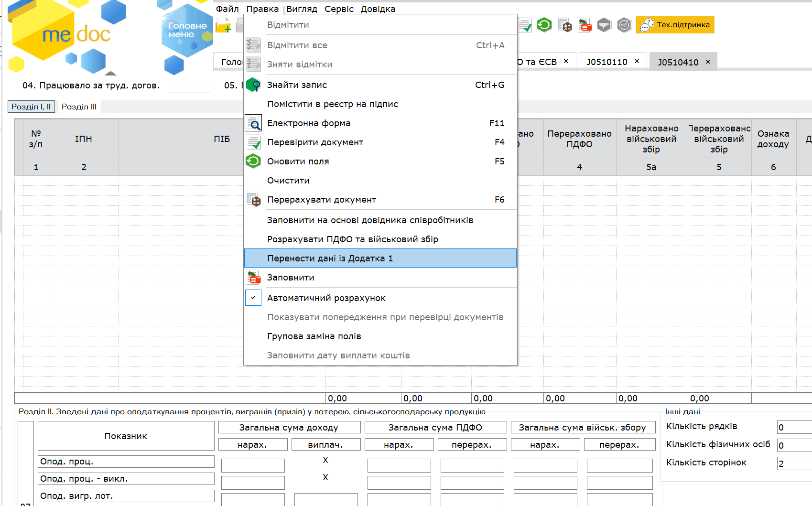Switch to Розділ III tab

tap(79, 107)
